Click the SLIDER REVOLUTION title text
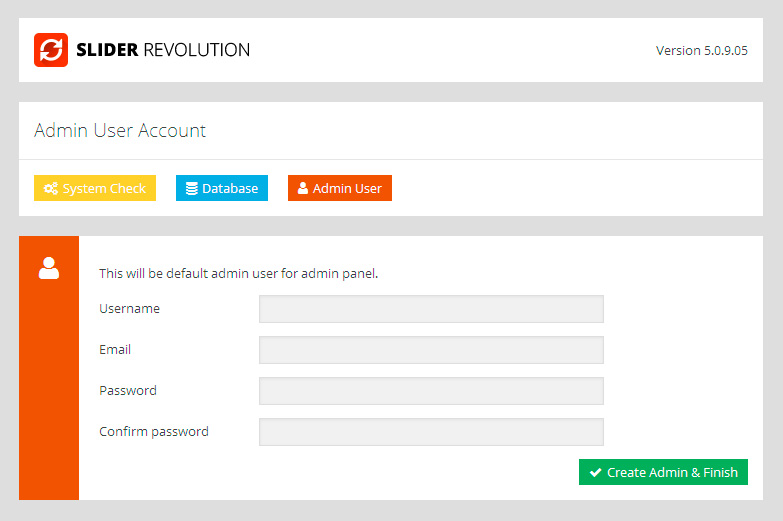 pyautogui.click(x=163, y=50)
